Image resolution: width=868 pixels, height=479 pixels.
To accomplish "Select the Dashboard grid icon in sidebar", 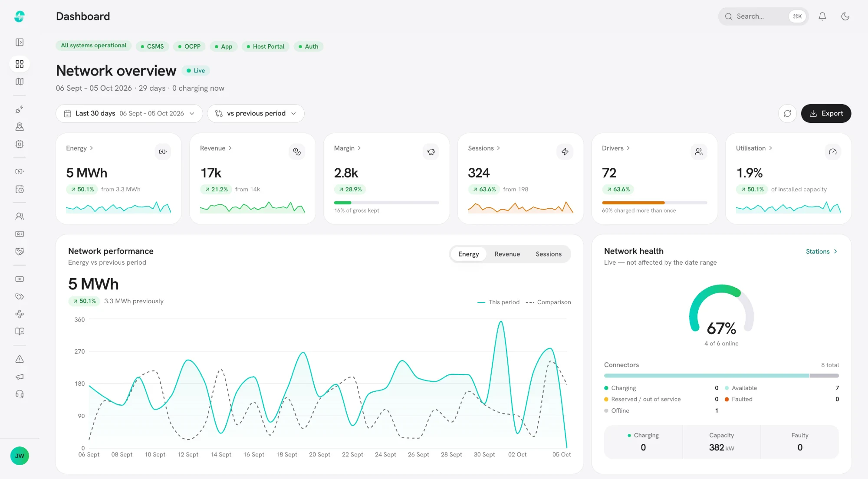I will 20,64.
